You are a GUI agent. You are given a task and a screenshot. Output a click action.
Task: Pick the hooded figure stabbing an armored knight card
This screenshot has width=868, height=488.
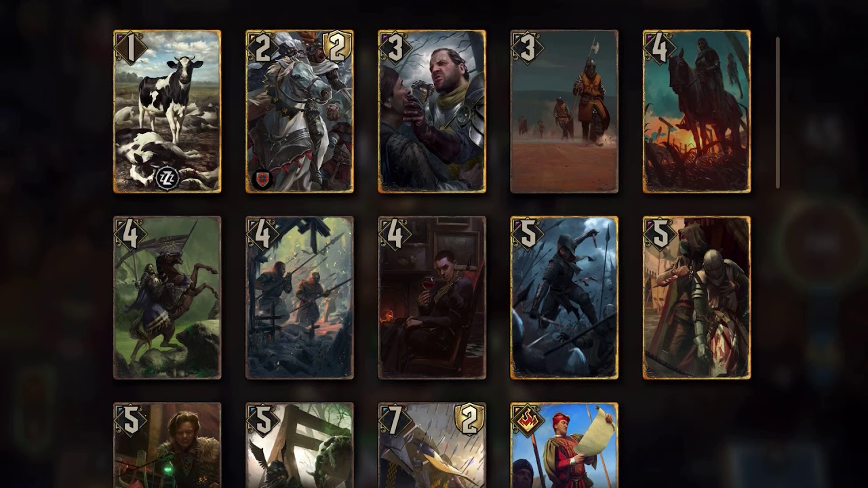pos(697,298)
